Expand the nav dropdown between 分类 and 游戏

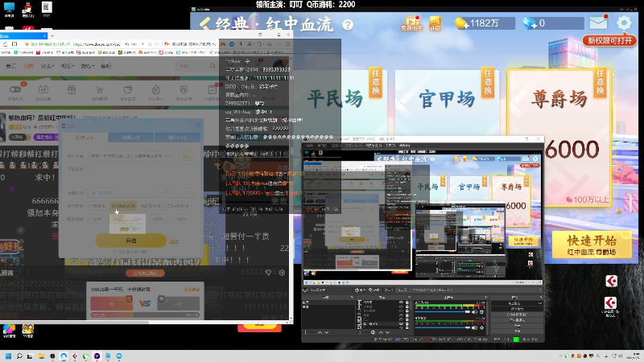(68, 66)
